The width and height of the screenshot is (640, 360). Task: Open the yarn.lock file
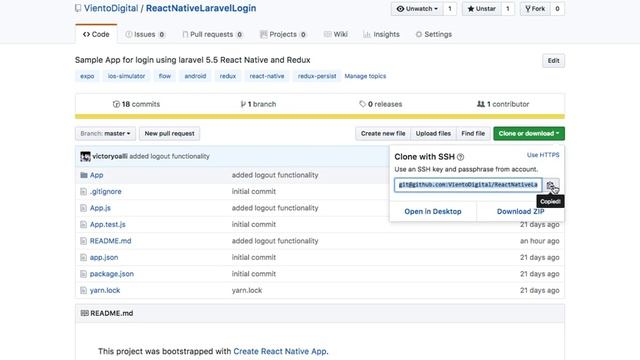click(105, 291)
